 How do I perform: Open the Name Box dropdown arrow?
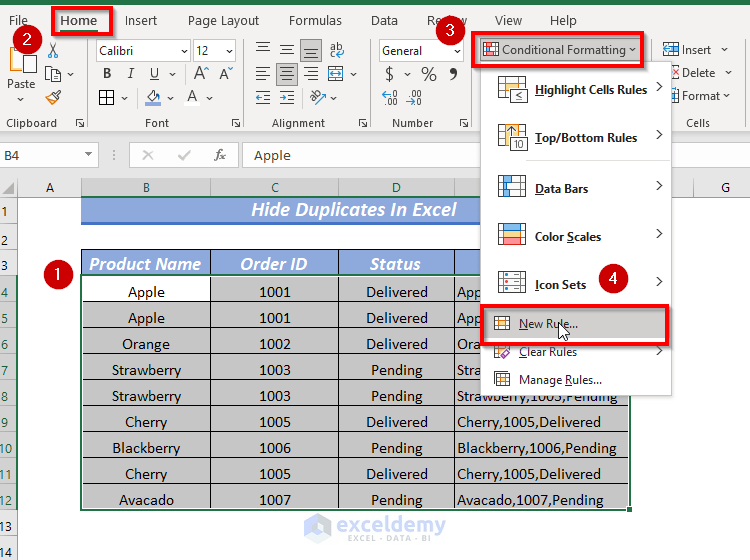[88, 154]
